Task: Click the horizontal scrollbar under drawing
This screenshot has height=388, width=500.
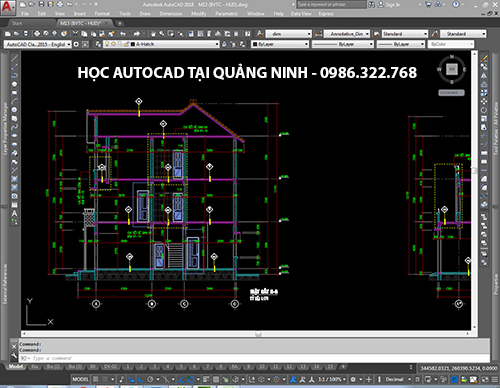Action: pos(246,334)
